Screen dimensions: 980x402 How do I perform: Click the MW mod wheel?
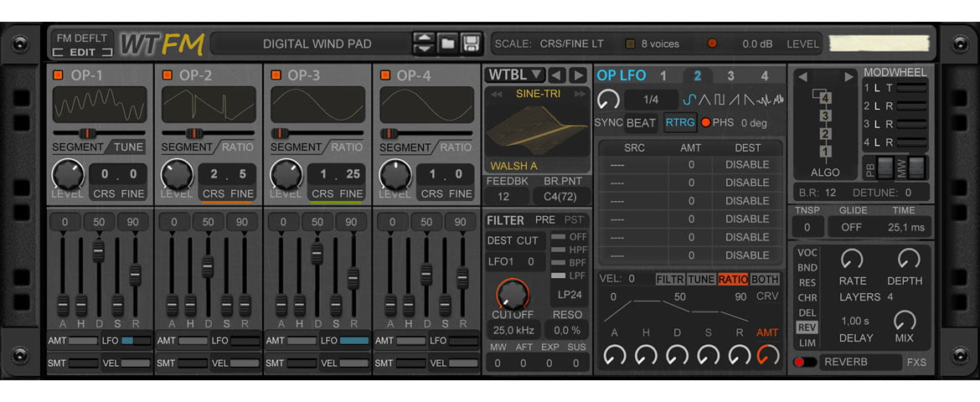[x=916, y=167]
